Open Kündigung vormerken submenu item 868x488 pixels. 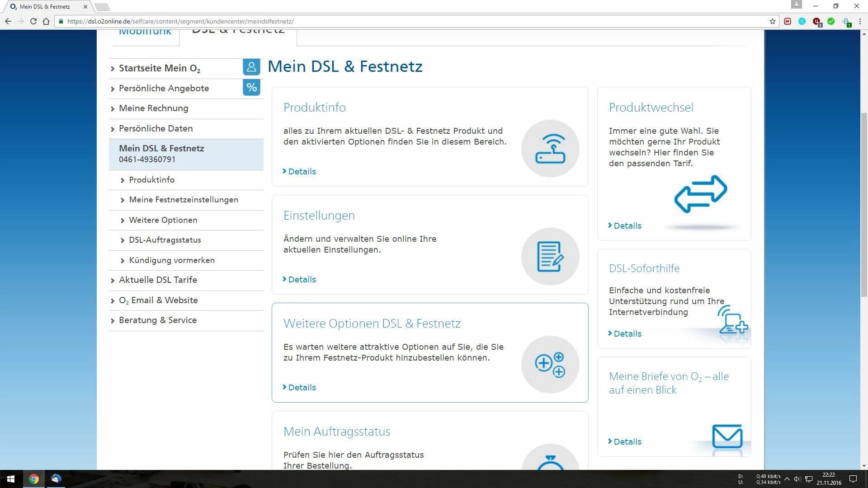coord(172,260)
